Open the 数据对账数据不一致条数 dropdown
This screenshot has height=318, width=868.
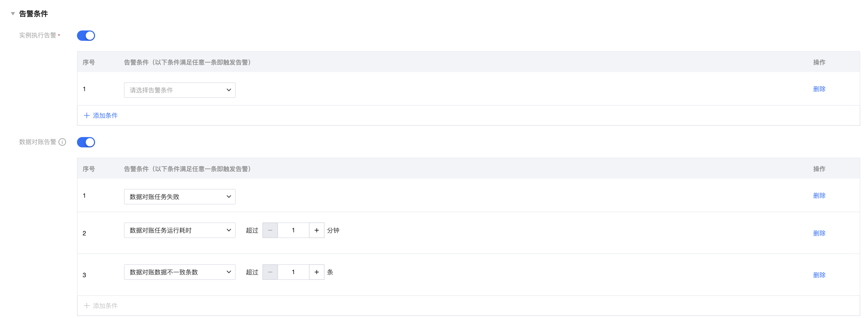(180, 272)
